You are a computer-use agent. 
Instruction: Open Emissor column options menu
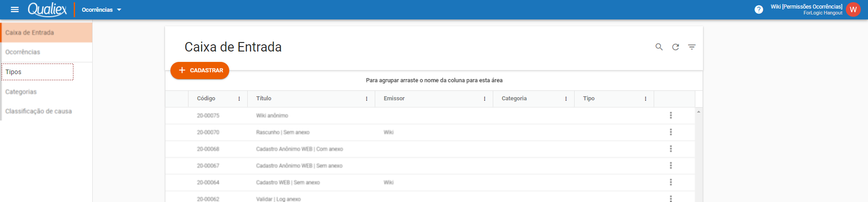pyautogui.click(x=485, y=99)
